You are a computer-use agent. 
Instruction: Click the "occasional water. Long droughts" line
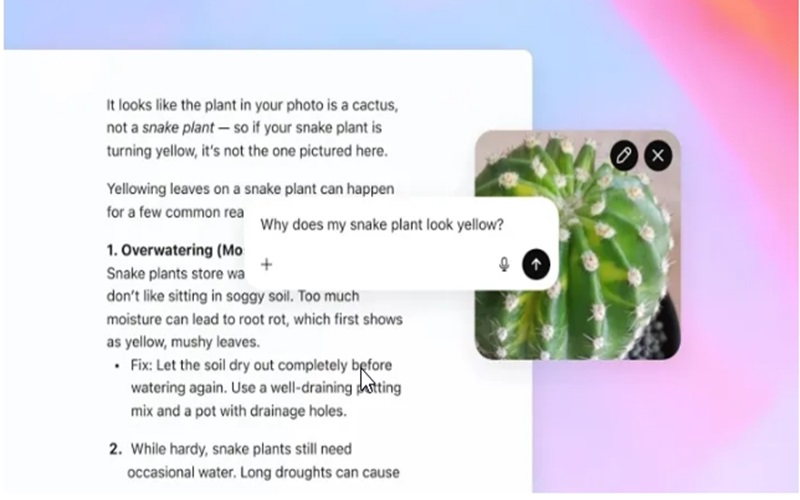[263, 472]
